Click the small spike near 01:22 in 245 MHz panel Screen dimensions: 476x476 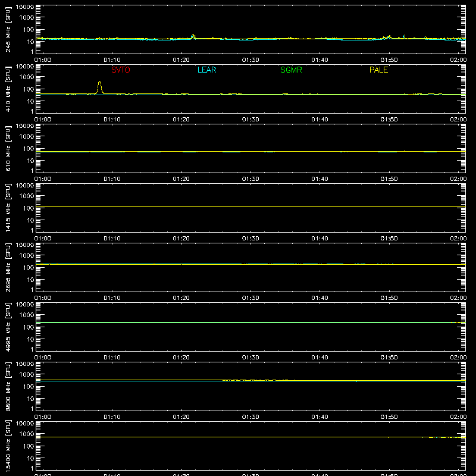pyautogui.click(x=193, y=36)
